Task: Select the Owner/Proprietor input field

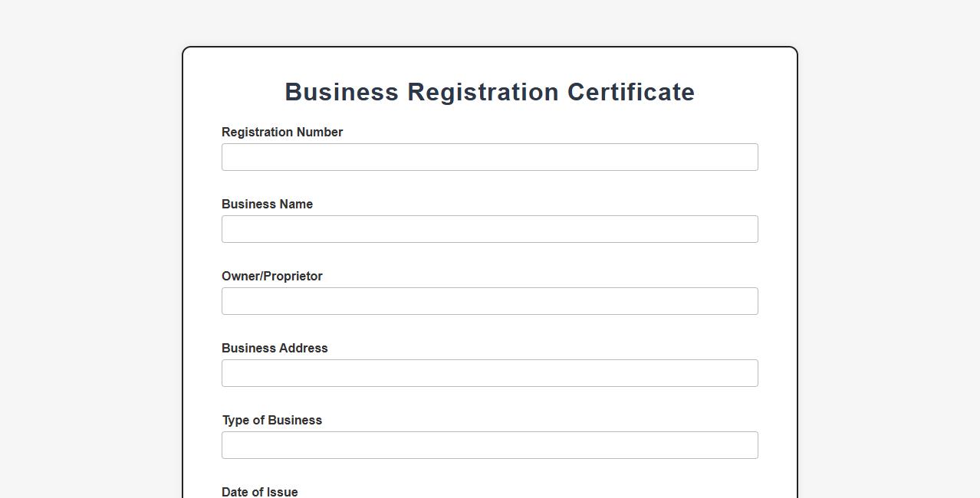Action: click(x=489, y=301)
